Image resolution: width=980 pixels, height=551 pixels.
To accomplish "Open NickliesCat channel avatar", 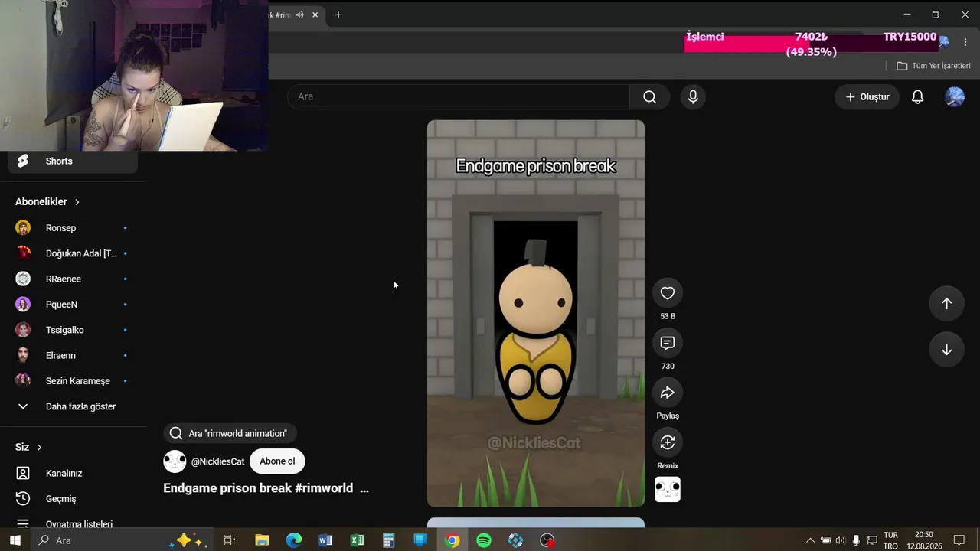I will click(175, 461).
